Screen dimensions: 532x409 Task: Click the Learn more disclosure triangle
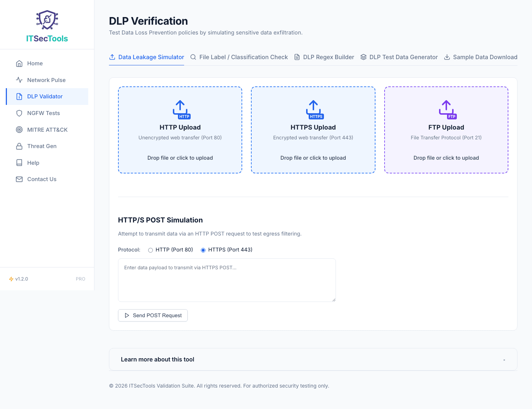pyautogui.click(x=504, y=360)
